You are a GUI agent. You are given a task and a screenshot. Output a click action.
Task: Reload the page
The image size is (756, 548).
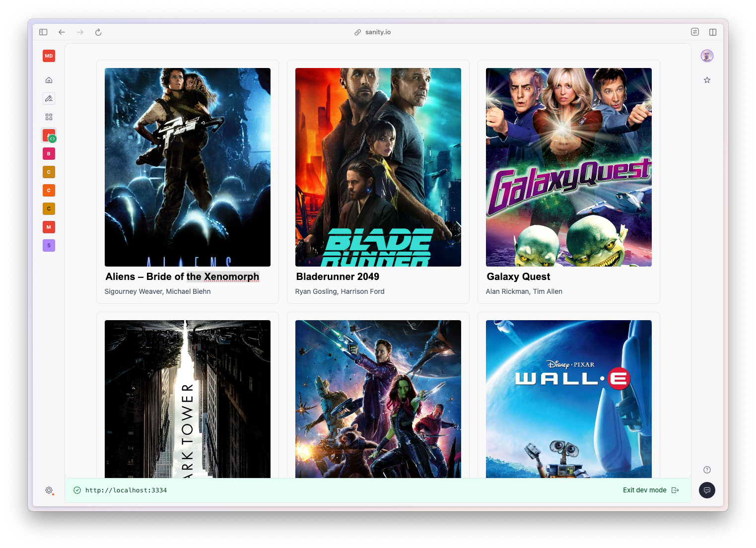(98, 32)
